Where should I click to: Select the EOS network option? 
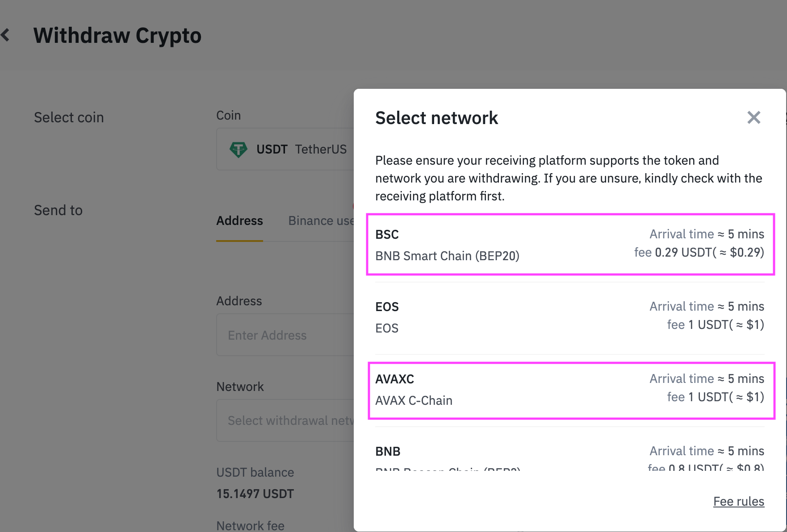click(x=570, y=317)
